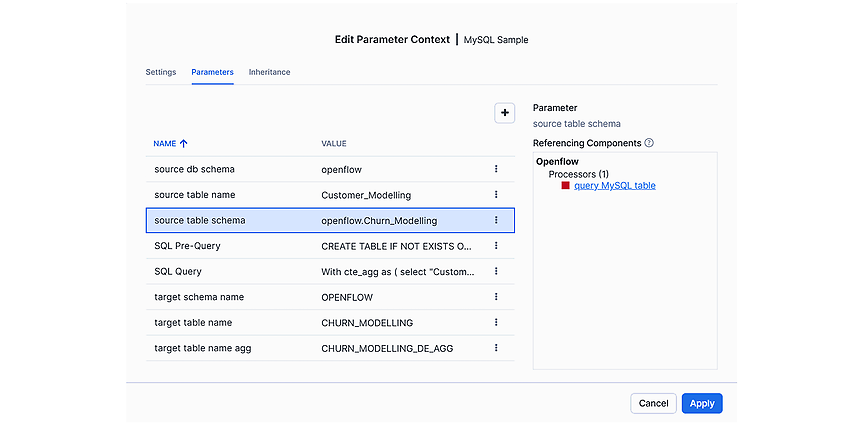Click Processors (1) in Referencing Components
The height and width of the screenshot is (425, 850).
(578, 174)
